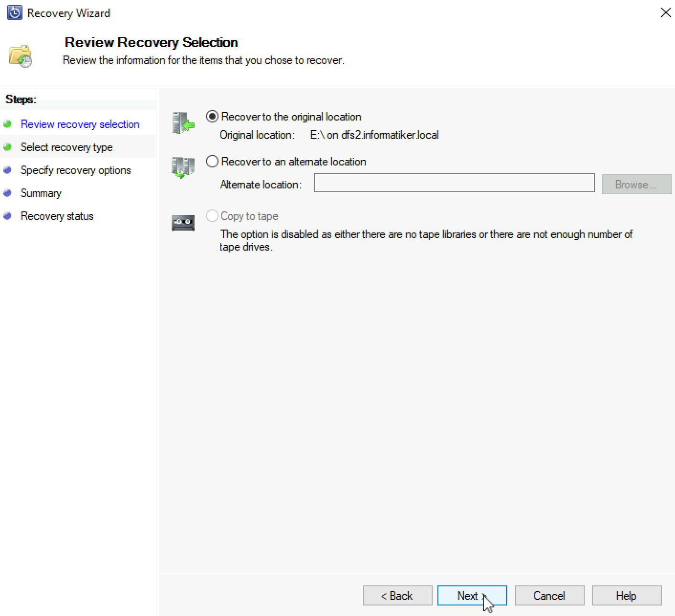The image size is (675, 616).
Task: Go back with the Back button
Action: pyautogui.click(x=397, y=595)
